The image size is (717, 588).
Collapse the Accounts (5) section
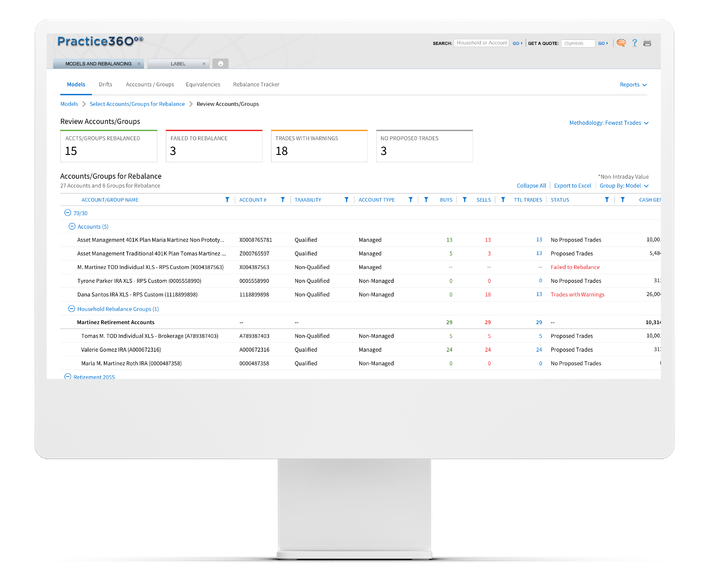coord(72,226)
